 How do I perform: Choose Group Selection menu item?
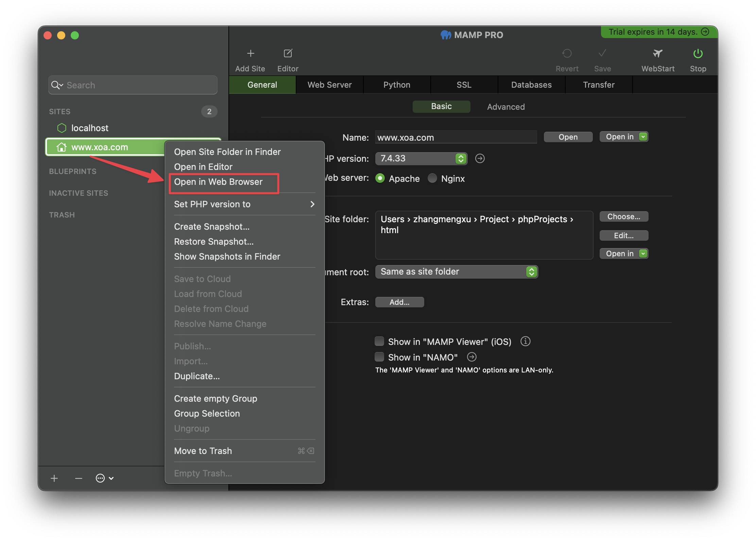point(244,413)
